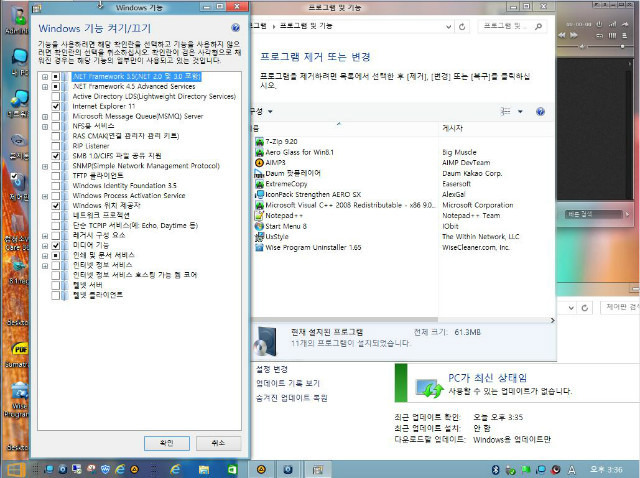Click the Programs and Features breadcrumb
Viewport: 640px width, 478px height.
[306, 26]
